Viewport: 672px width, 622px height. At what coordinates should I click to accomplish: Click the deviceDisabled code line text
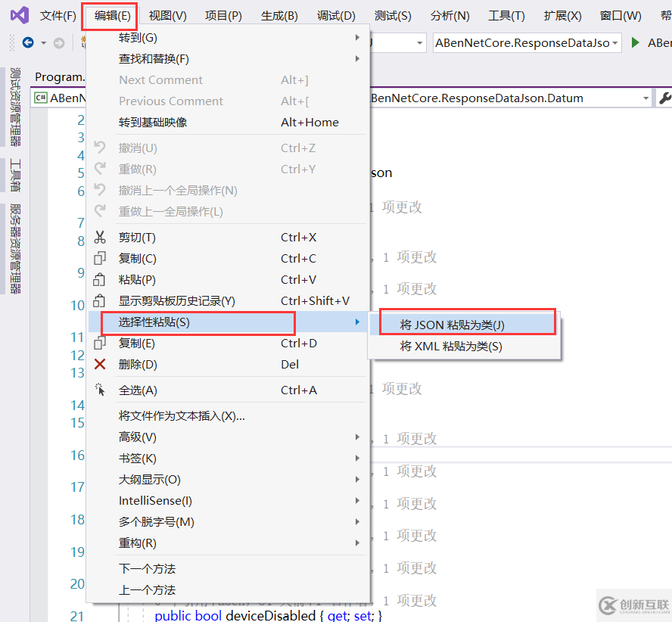pyautogui.click(x=268, y=615)
